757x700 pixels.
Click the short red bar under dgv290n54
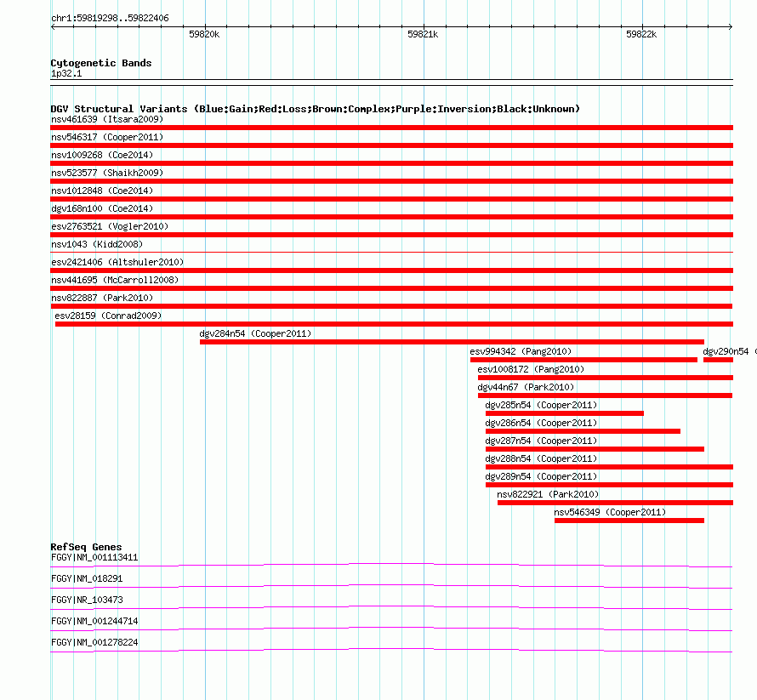[x=719, y=360]
